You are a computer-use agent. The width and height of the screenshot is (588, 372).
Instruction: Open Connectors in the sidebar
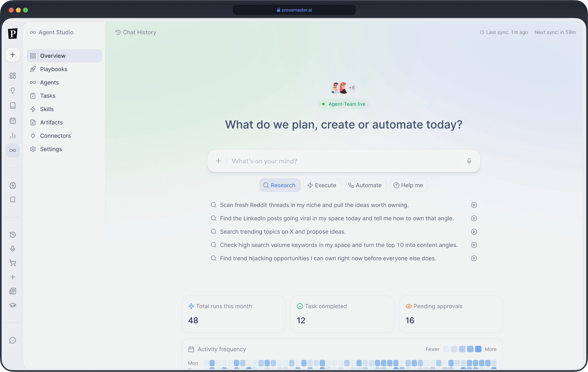[64, 136]
